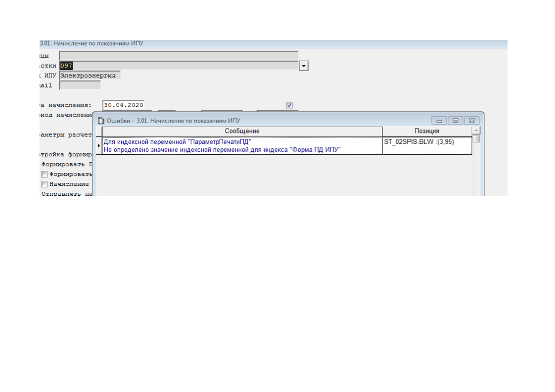555x392 pixels.
Task: Maximize the Ошибки window
Action: click(456, 121)
